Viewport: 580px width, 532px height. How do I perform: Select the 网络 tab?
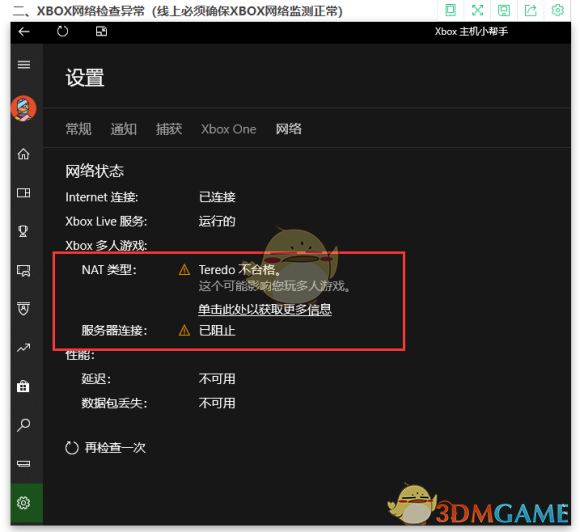pyautogui.click(x=289, y=129)
